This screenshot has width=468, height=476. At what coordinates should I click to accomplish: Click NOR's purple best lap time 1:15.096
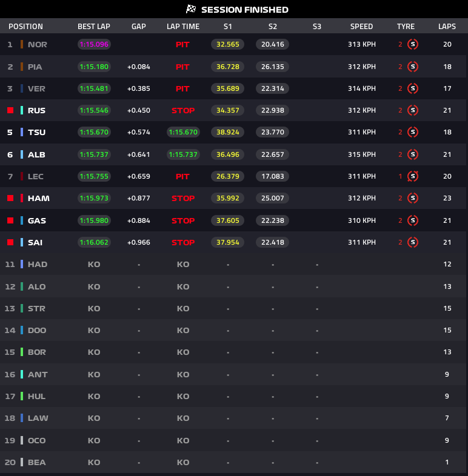(x=93, y=44)
